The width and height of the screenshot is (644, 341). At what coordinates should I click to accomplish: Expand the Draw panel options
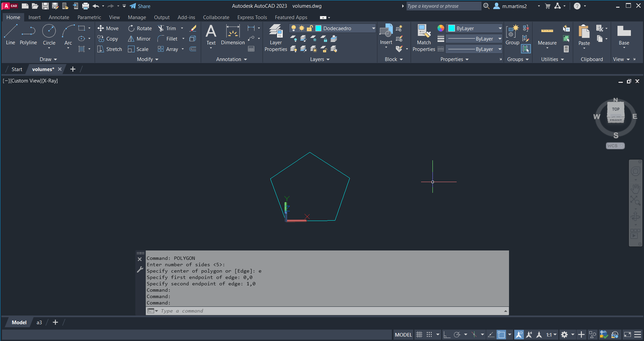[48, 59]
